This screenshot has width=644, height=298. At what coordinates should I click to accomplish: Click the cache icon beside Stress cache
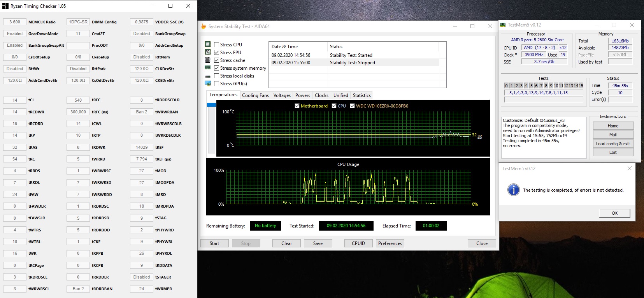pos(208,60)
